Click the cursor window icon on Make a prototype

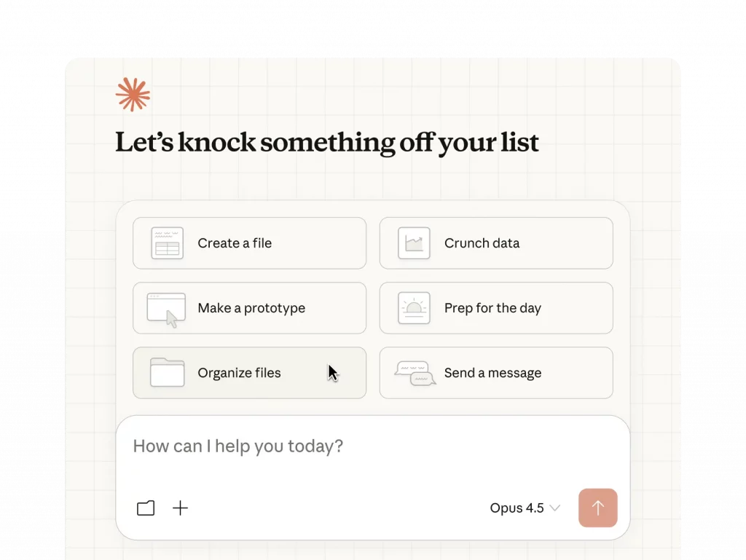[x=166, y=308]
